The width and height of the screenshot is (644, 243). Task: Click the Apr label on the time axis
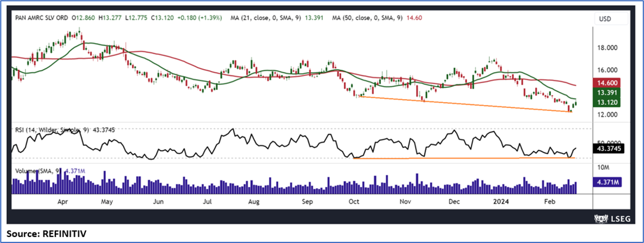(62, 202)
